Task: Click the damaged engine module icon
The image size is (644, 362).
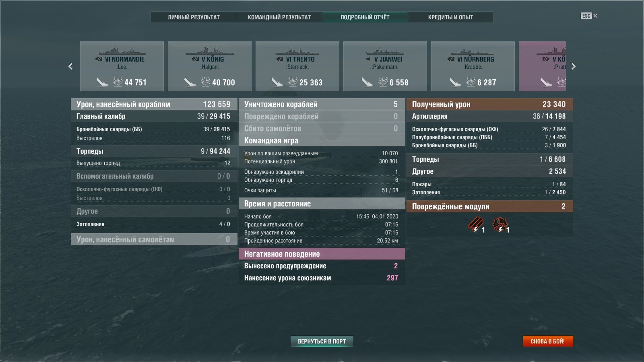Action: click(x=500, y=225)
